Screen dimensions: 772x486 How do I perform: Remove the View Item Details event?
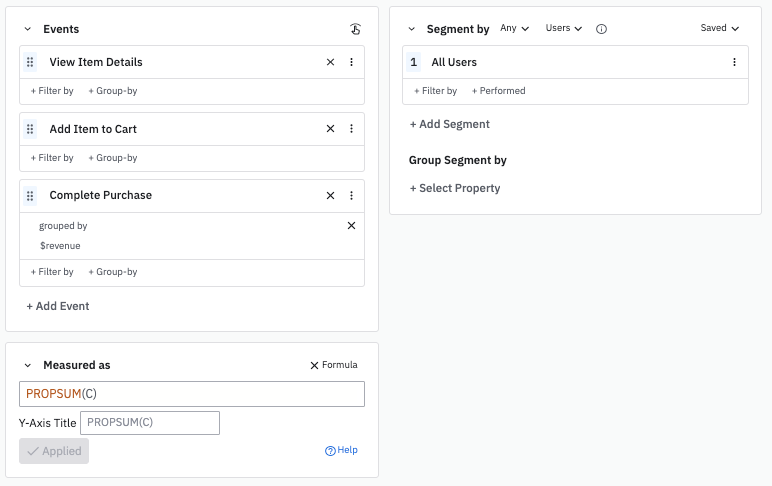tap(330, 62)
